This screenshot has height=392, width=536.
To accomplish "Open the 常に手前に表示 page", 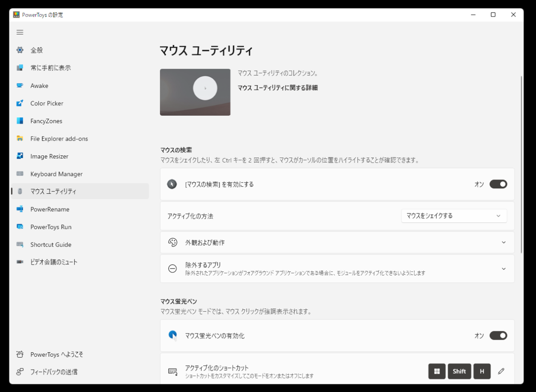I will click(x=80, y=68).
